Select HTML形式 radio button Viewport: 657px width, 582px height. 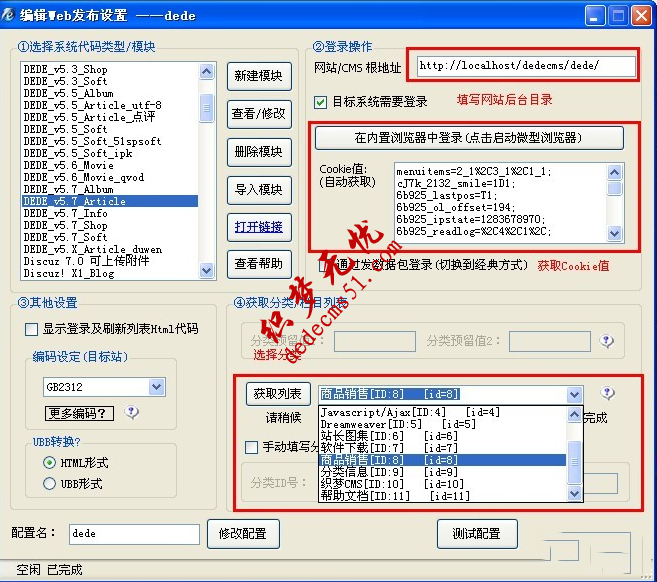pyautogui.click(x=49, y=463)
